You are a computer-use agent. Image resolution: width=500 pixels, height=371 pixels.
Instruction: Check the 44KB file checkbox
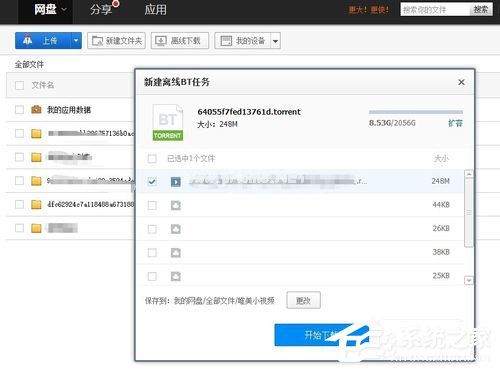(152, 205)
